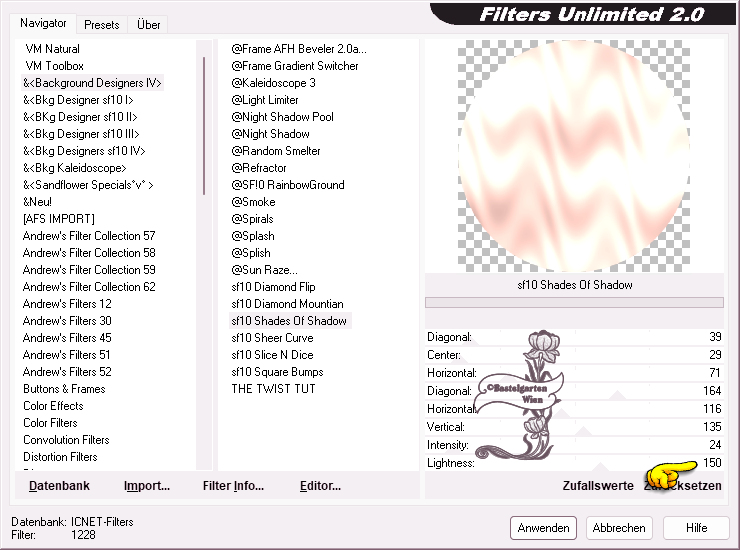Select Andrew's Filter Collection 59

coord(89,270)
